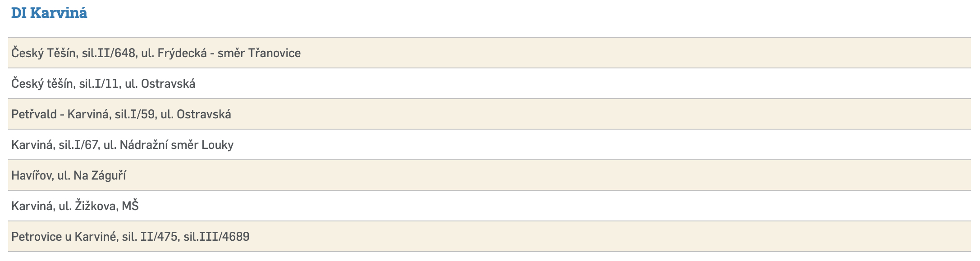This screenshot has width=980, height=261.
Task: Click the word 'Havířov'
Action: click(32, 175)
